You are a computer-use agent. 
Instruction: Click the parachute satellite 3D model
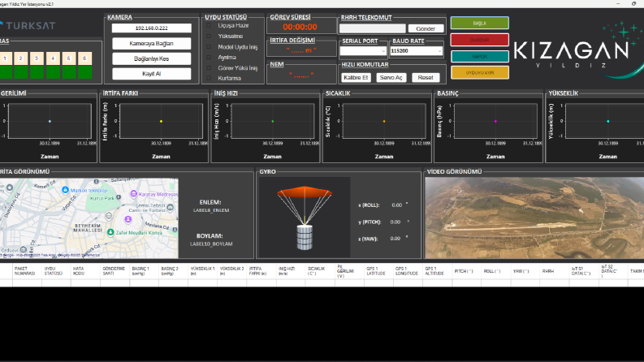click(305, 218)
